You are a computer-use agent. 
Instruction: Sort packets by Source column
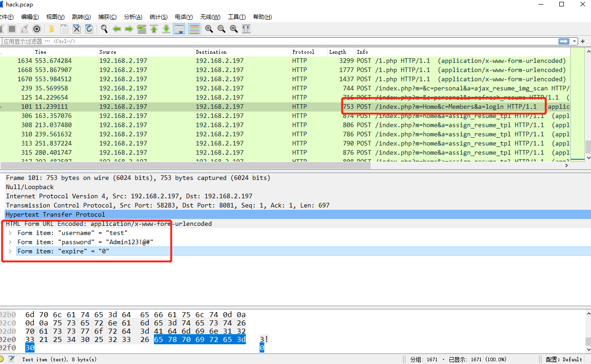click(146, 52)
